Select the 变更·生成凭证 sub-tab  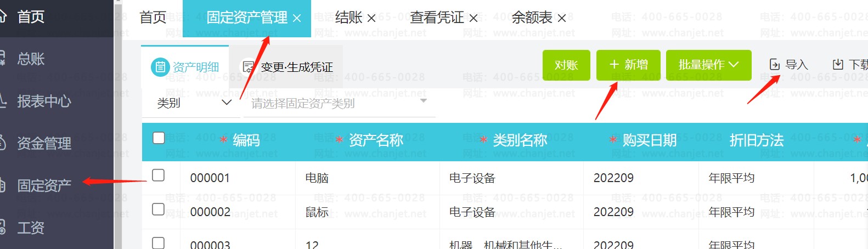click(x=287, y=67)
